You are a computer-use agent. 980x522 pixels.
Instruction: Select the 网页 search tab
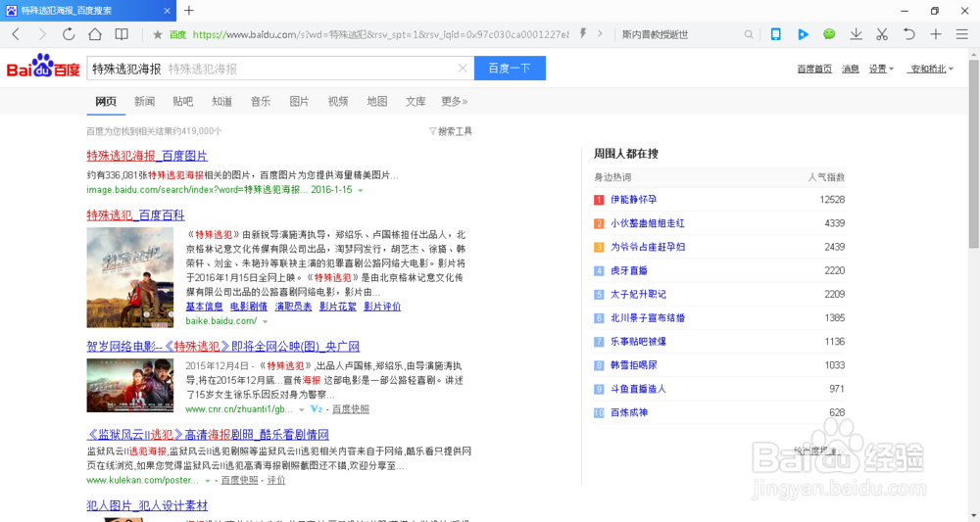coord(106,101)
